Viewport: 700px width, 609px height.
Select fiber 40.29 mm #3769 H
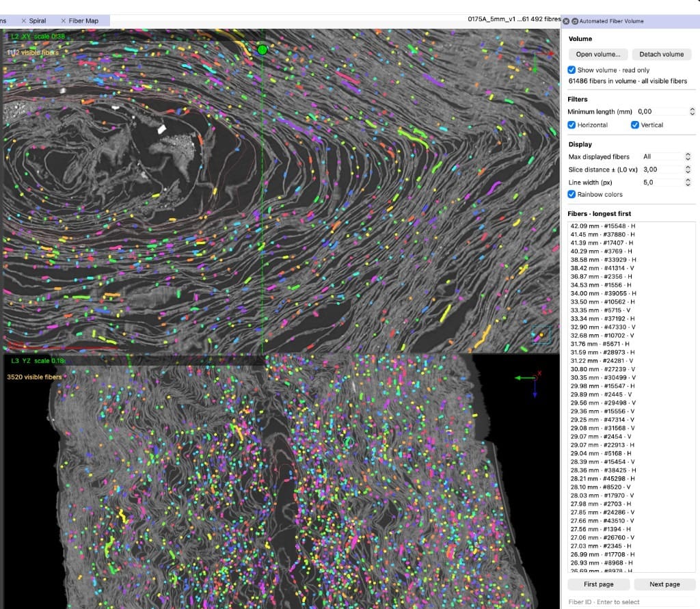coord(631,252)
